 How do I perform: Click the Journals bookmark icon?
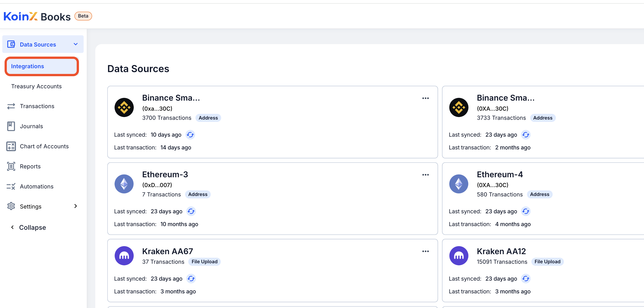point(11,126)
